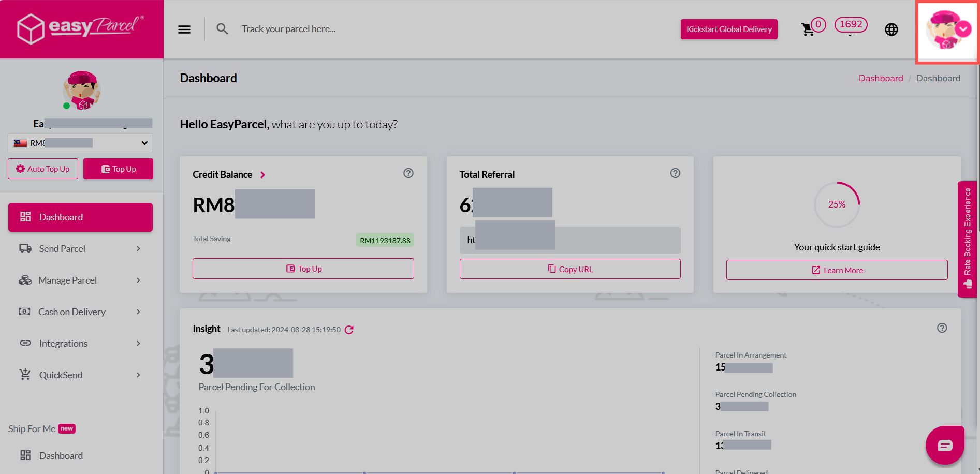The width and height of the screenshot is (980, 474).
Task: Expand the QuickSend chevron
Action: click(138, 375)
